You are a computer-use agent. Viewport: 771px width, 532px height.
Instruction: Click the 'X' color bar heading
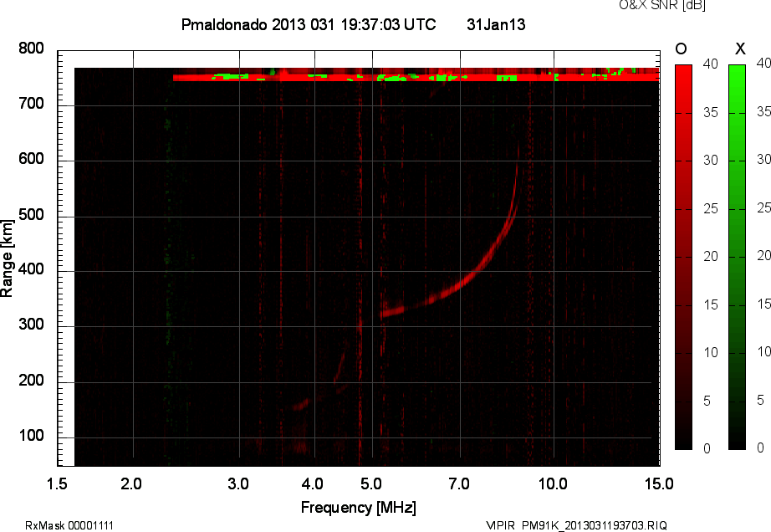pos(740,49)
